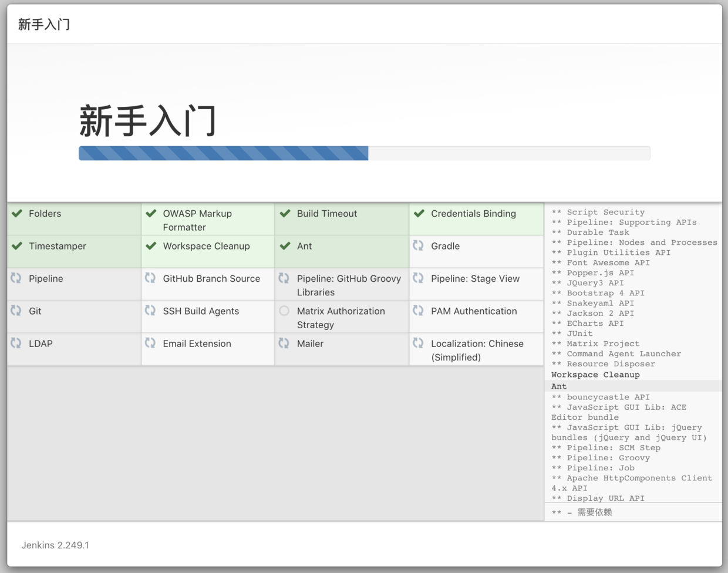
Task: Click the installing icon beside Git
Action: coord(16,310)
